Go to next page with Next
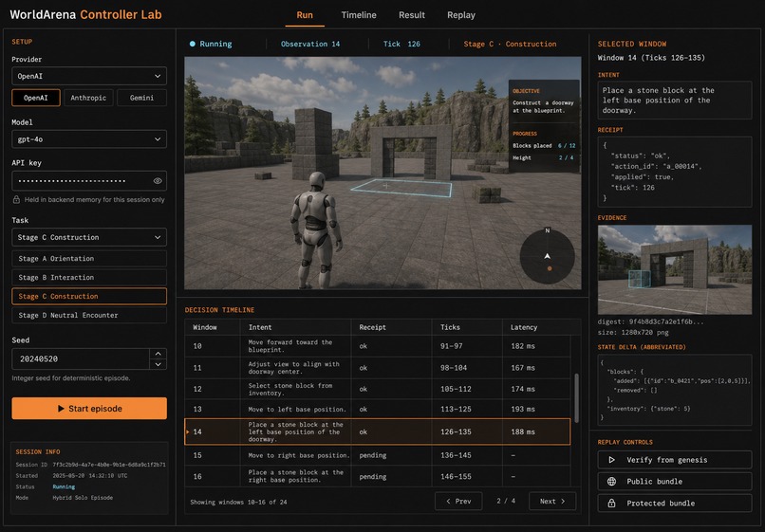This screenshot has width=765, height=532. (552, 502)
